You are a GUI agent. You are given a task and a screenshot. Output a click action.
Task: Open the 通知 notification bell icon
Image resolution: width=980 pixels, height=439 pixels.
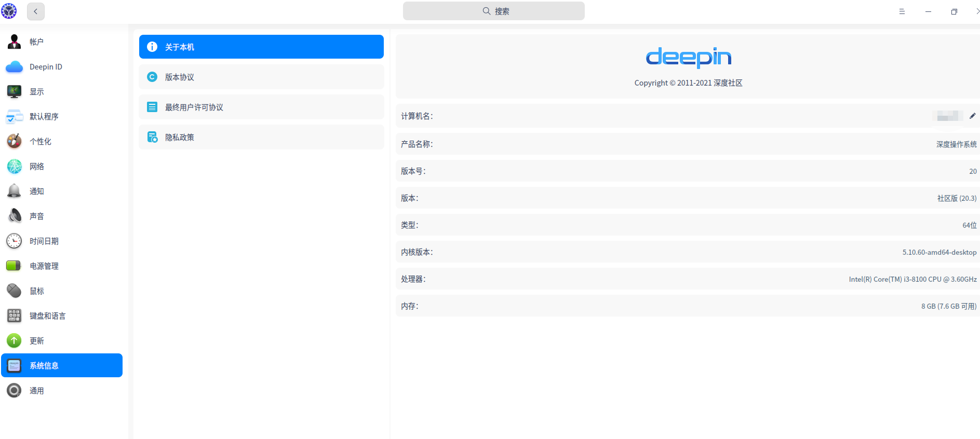click(14, 191)
